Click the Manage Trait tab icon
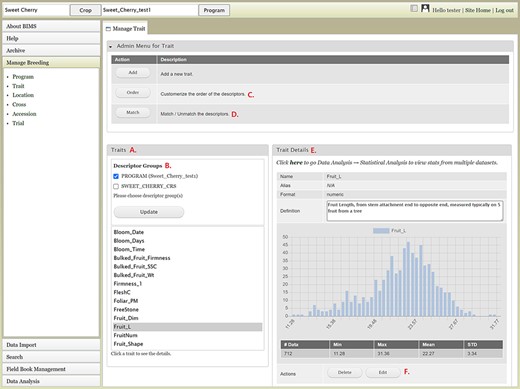 coord(108,29)
